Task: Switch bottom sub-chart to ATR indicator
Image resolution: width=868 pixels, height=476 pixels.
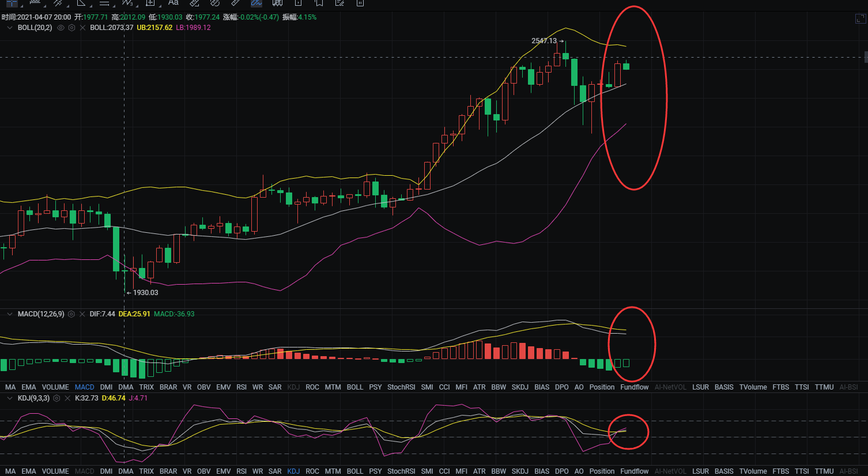Action: pyautogui.click(x=480, y=471)
